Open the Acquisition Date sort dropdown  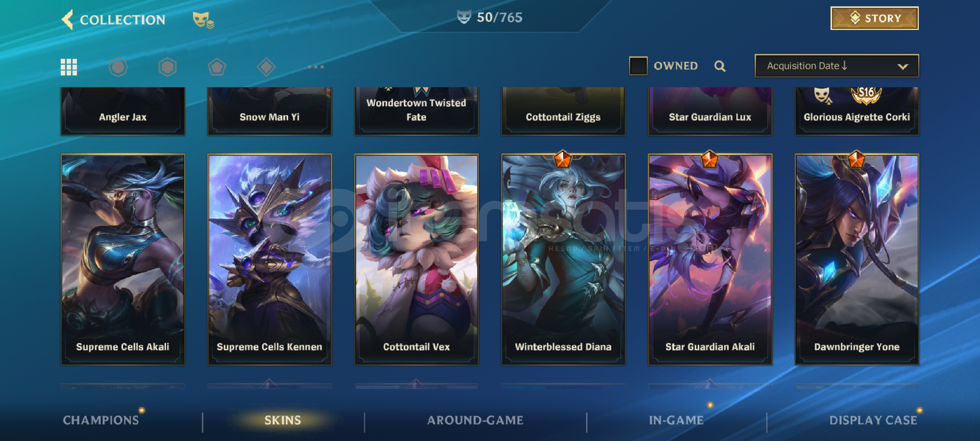click(837, 66)
